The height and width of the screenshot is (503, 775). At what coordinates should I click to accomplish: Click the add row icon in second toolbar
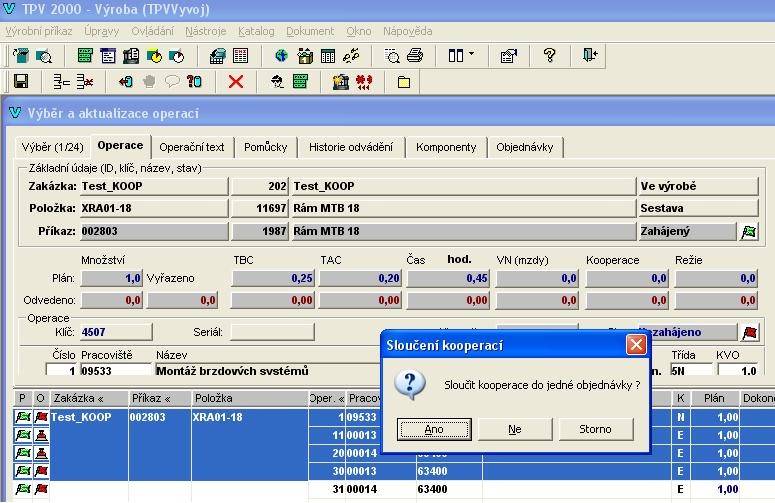(x=62, y=82)
